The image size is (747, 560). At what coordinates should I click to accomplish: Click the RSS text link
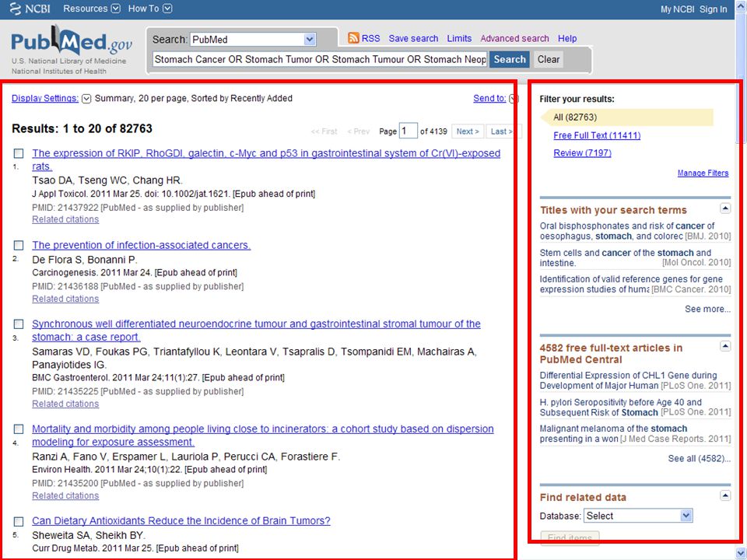click(x=370, y=39)
